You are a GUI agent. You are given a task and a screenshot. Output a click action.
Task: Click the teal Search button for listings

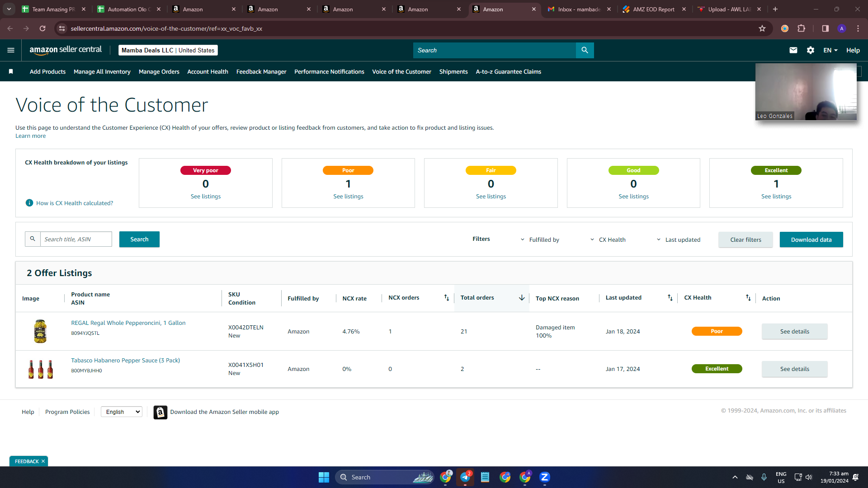[139, 239]
